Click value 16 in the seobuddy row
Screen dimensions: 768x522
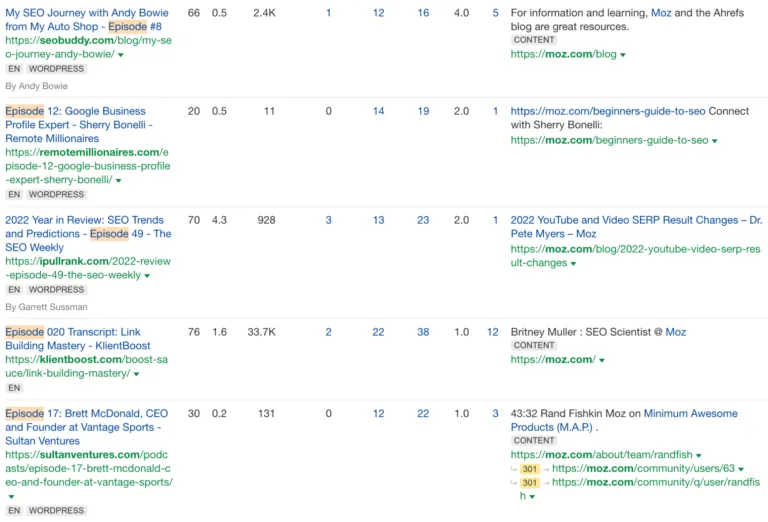click(423, 13)
